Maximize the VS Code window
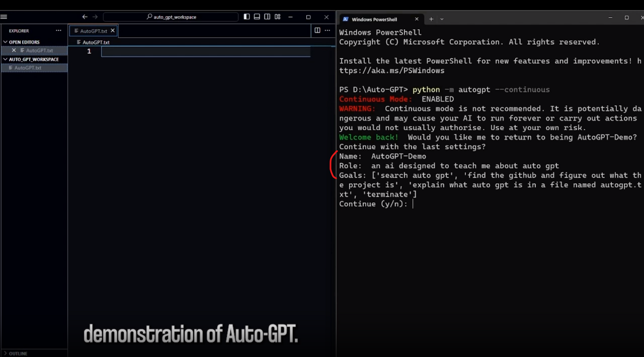Screen dimensions: 644x357 pyautogui.click(x=308, y=17)
